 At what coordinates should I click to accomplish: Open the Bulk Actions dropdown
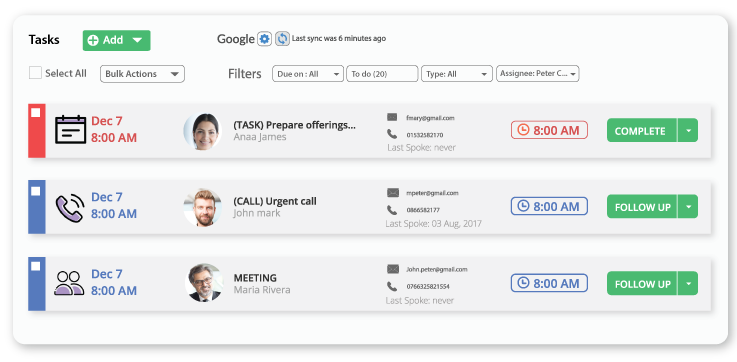coord(142,74)
